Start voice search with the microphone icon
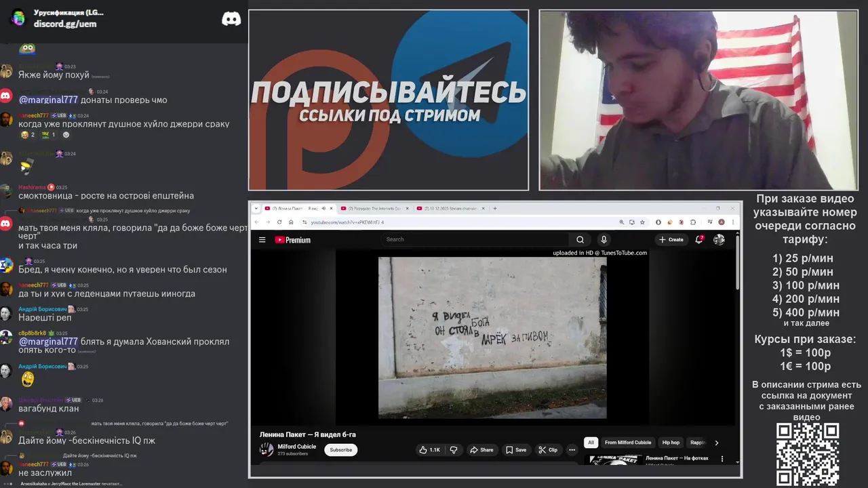 604,239
